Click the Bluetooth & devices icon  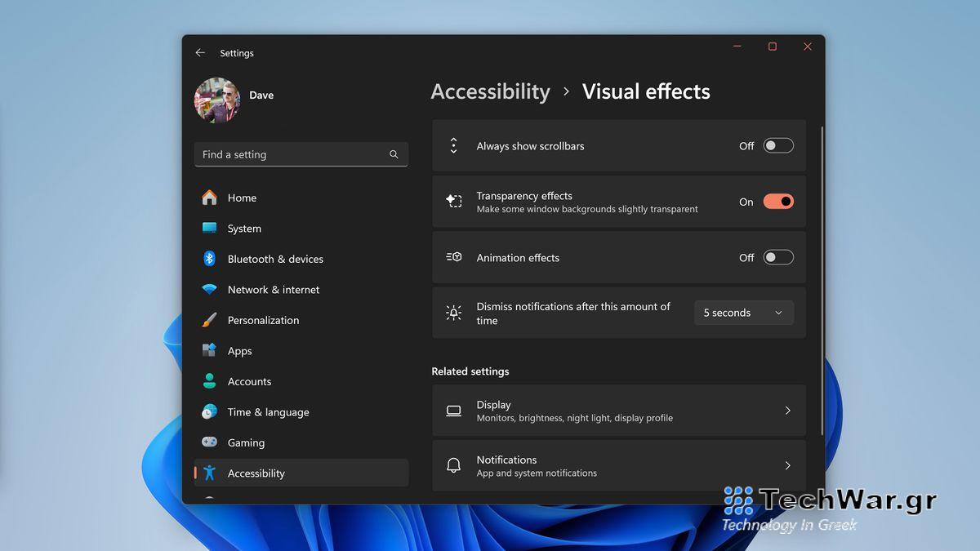[x=210, y=259]
